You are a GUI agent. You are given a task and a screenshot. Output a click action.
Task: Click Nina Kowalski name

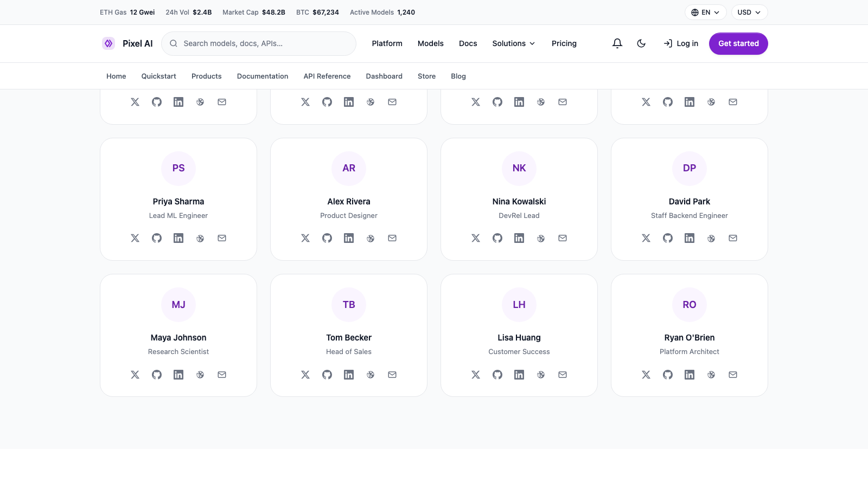point(519,202)
